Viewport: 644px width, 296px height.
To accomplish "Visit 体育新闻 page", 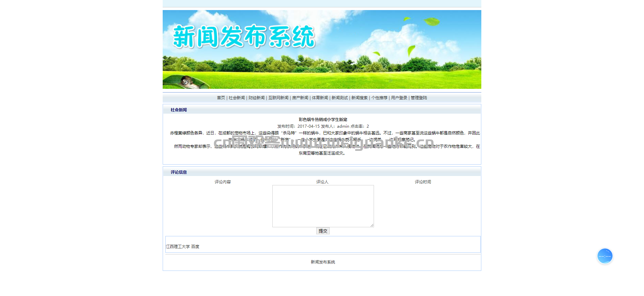I will 320,98.
